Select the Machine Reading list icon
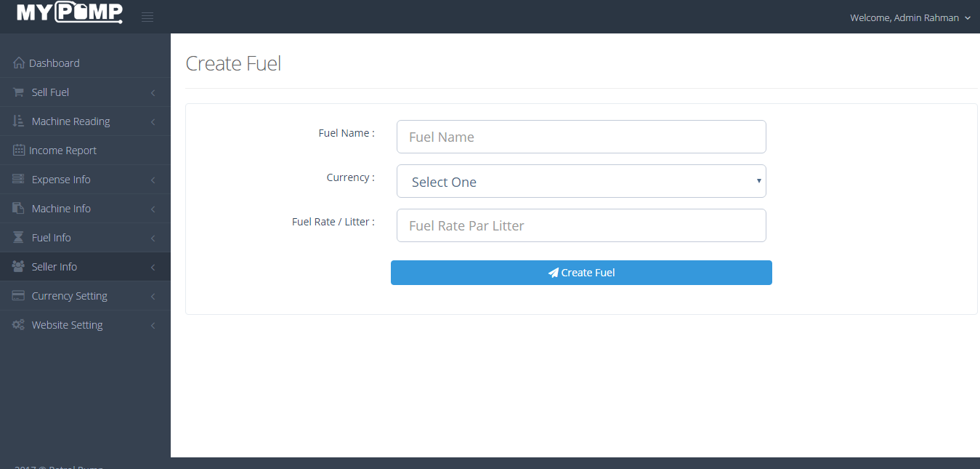 [17, 121]
